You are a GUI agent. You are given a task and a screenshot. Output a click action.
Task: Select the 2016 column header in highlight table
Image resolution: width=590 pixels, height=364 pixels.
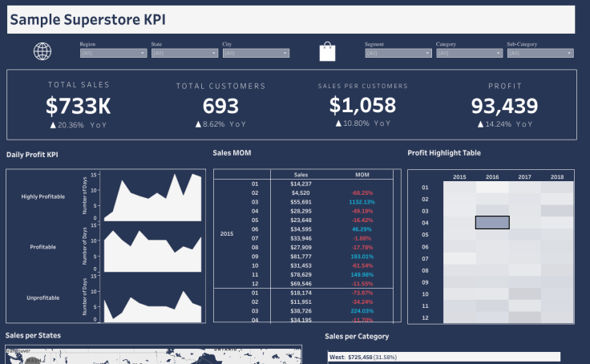(492, 176)
